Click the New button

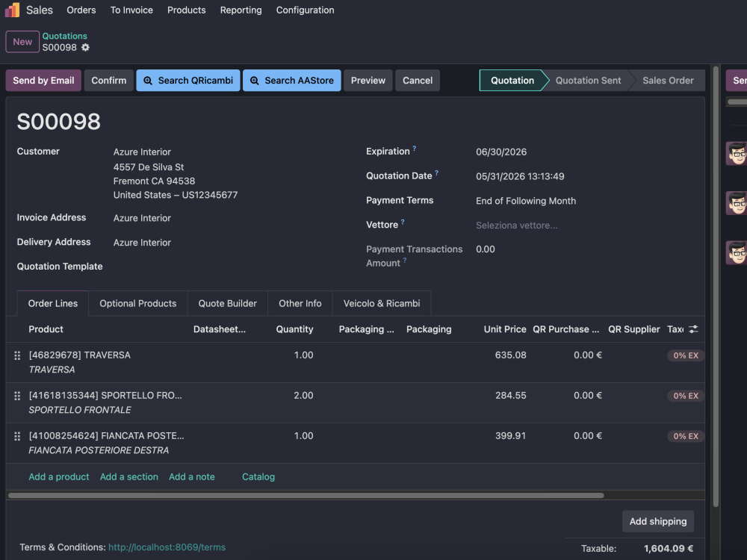[x=22, y=41]
